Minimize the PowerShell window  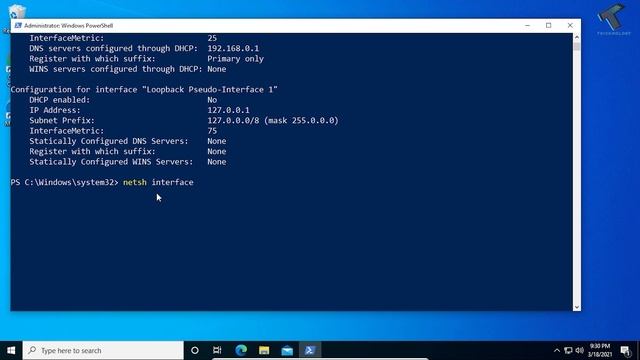click(527, 25)
